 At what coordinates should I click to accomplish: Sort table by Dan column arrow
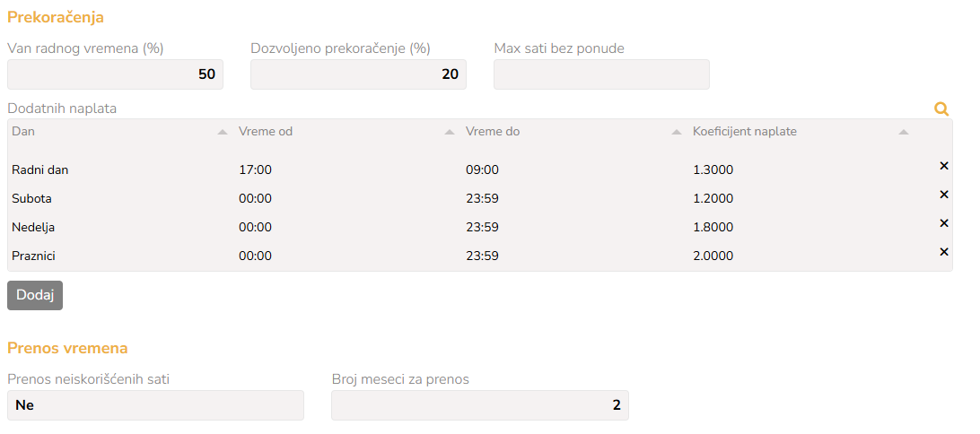point(223,133)
